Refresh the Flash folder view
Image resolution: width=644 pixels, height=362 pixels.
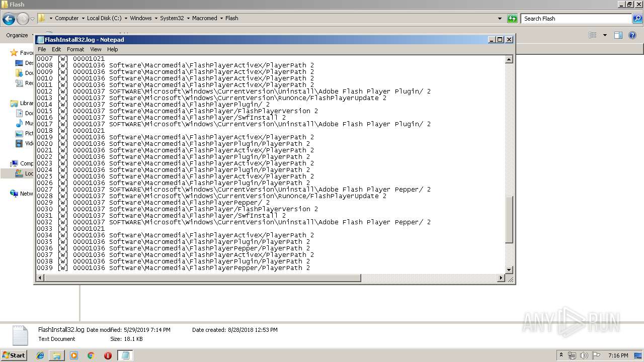tap(512, 19)
